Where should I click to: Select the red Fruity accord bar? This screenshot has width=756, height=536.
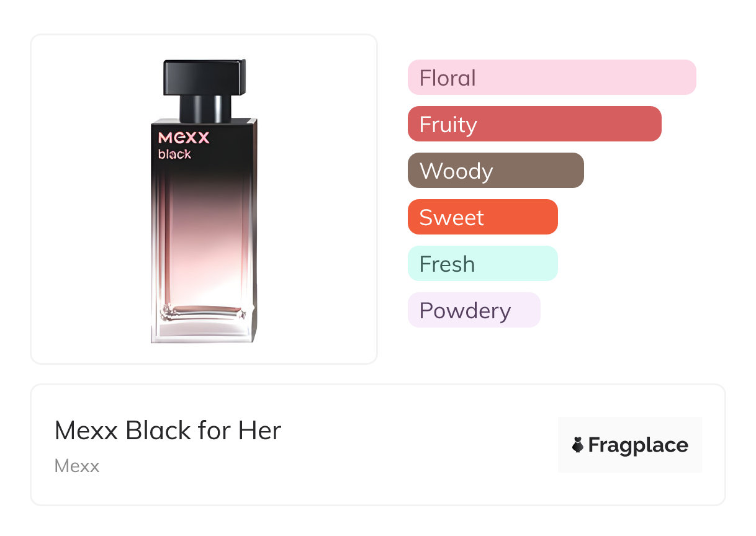point(534,124)
